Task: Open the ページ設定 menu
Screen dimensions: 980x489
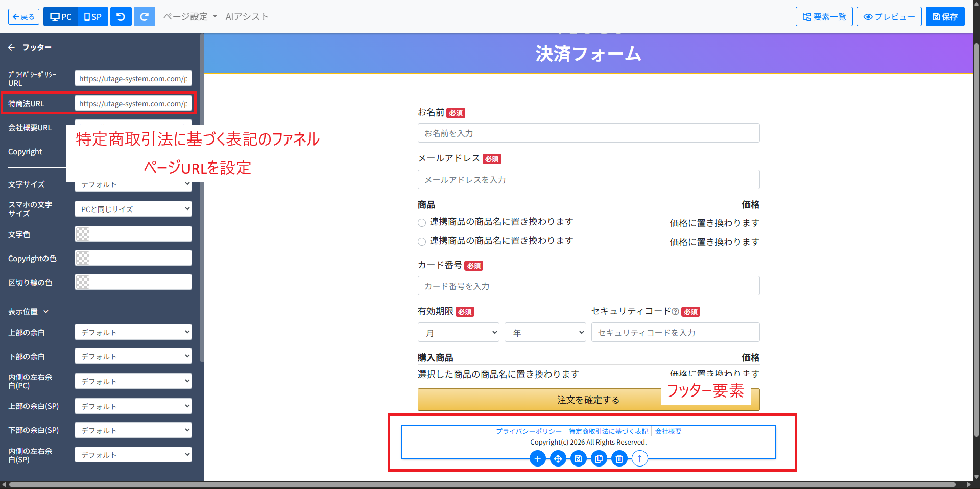Action: [190, 17]
